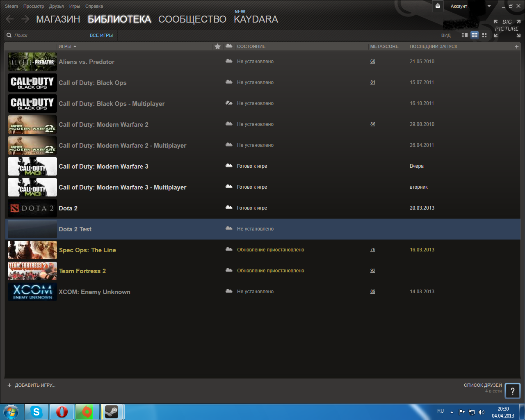Select the XCOM: Enemy Unknown thumbnail
The width and height of the screenshot is (525, 420).
point(32,292)
